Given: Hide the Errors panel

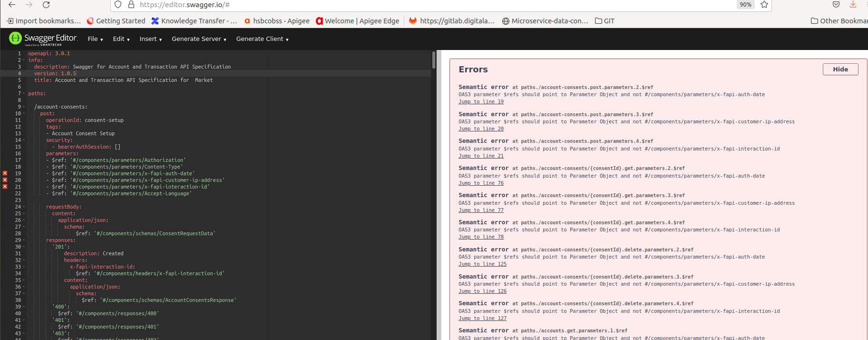Looking at the screenshot, I should coord(840,69).
